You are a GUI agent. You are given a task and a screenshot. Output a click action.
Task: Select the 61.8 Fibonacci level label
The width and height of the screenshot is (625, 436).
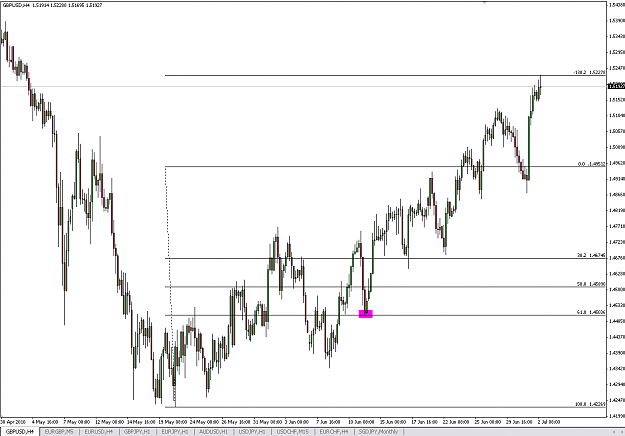click(x=591, y=313)
